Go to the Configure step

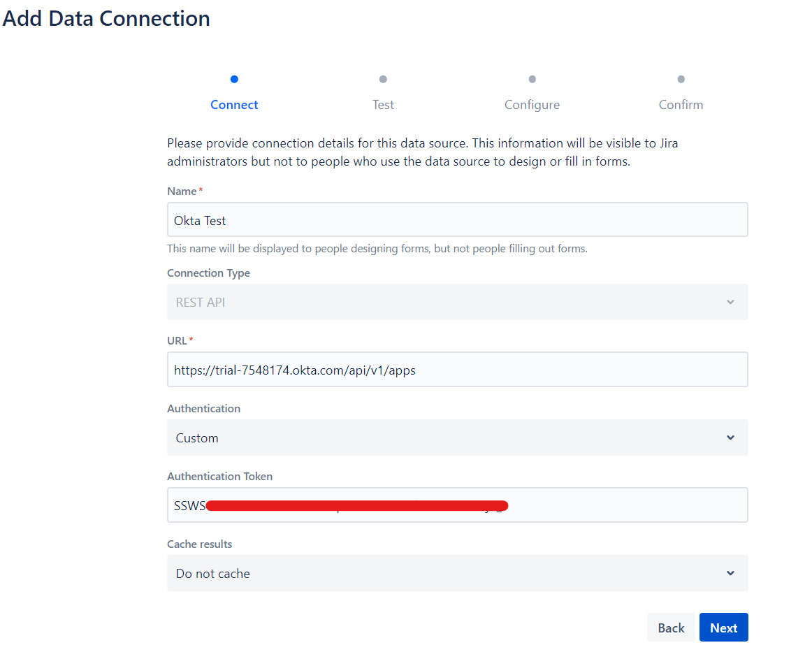(x=532, y=105)
